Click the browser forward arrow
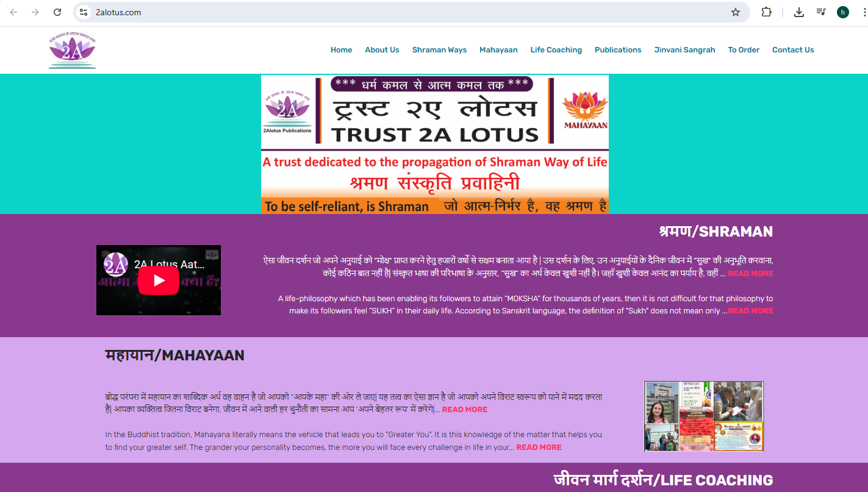868x492 pixels. click(35, 12)
